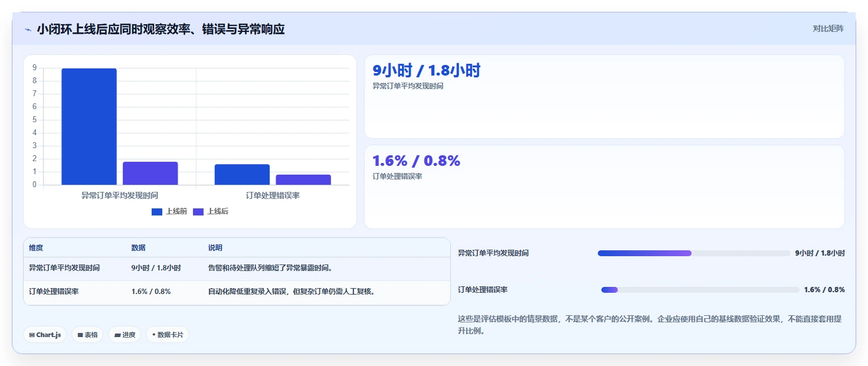Click the Chart.js chip label
The height and width of the screenshot is (366, 868).
[48, 335]
